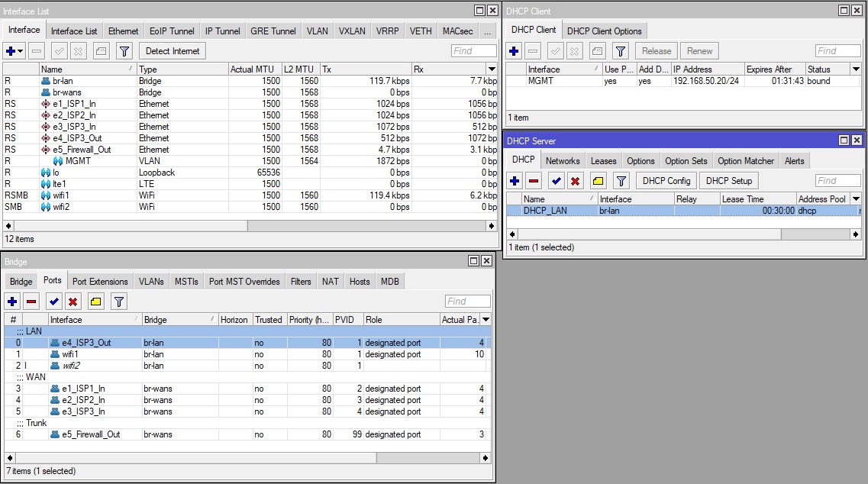The image size is (868, 484).
Task: Click the yellow comment icon in DHCP Server toolbar
Action: click(x=598, y=181)
